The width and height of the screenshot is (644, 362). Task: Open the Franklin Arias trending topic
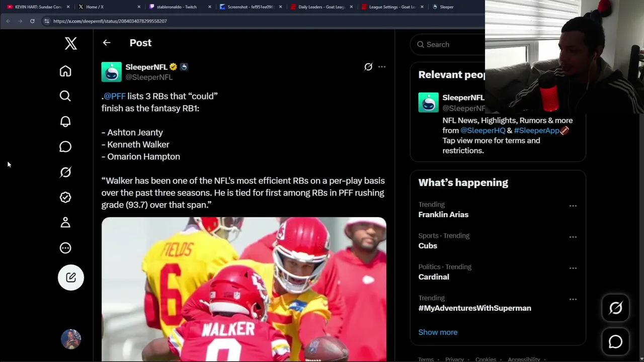coord(443,215)
